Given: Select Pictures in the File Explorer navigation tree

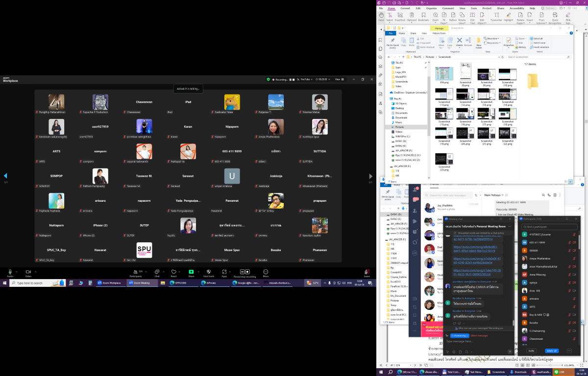Looking at the screenshot, I should click(399, 127).
